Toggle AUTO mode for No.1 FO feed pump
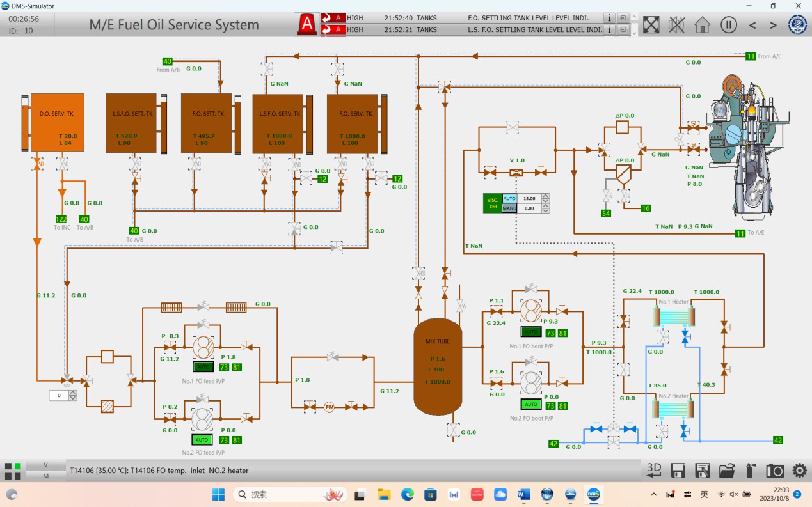This screenshot has height=507, width=812. pos(203,367)
